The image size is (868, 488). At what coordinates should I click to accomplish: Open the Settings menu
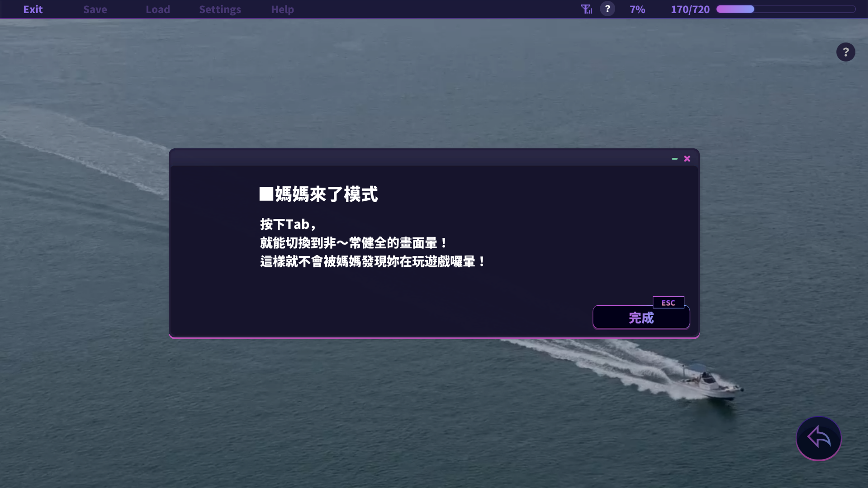point(220,9)
